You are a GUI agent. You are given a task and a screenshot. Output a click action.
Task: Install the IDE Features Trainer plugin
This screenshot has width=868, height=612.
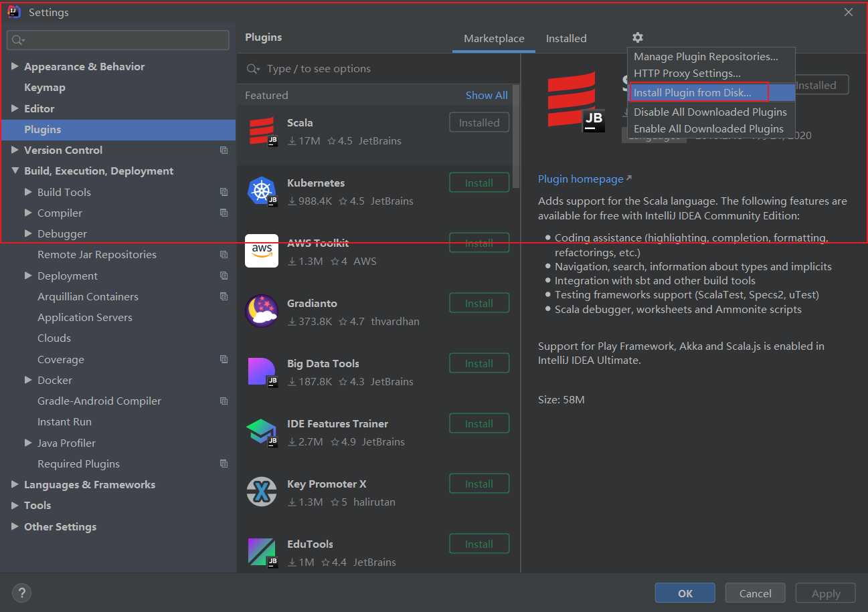(x=479, y=423)
